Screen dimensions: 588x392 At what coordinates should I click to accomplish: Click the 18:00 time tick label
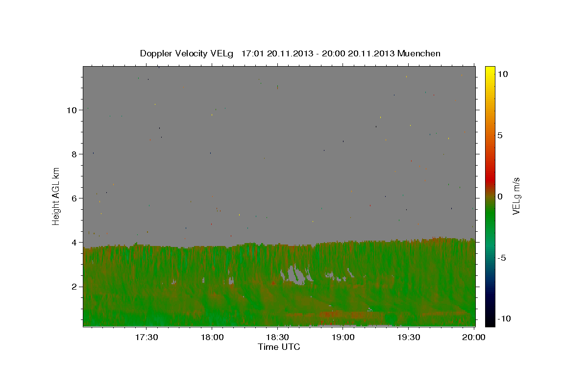pos(212,337)
